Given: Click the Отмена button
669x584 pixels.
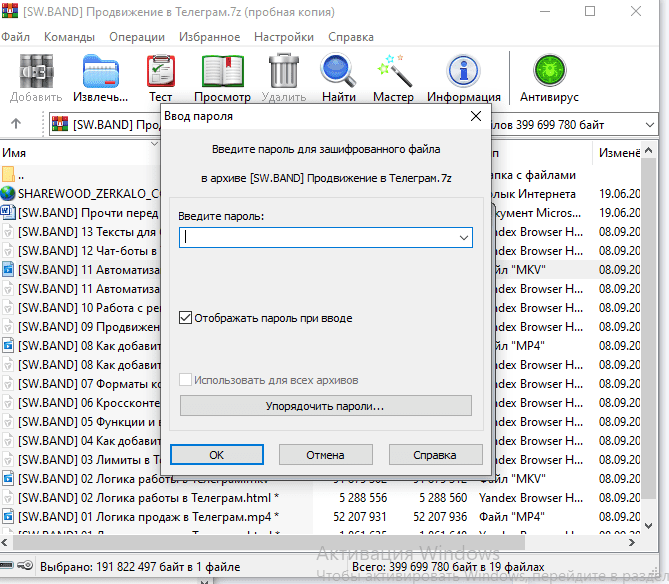Looking at the screenshot, I should (x=325, y=454).
